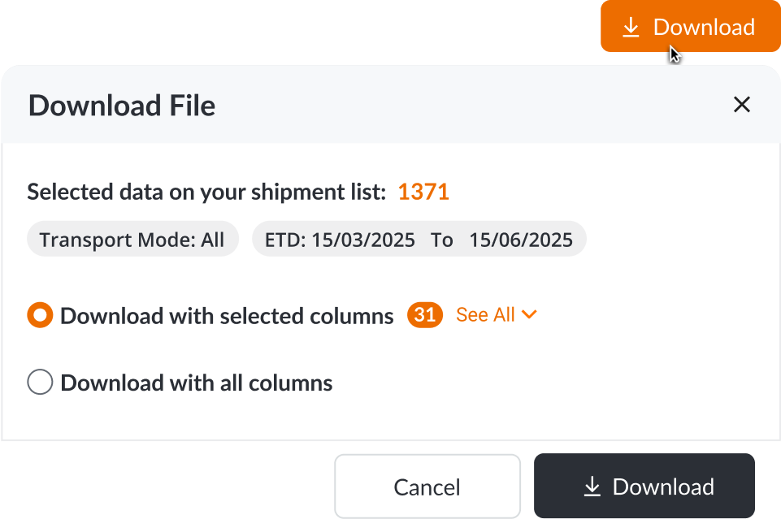The width and height of the screenshot is (781, 532).
Task: Click the ETD start date 15/03/2025
Action: 363,240
